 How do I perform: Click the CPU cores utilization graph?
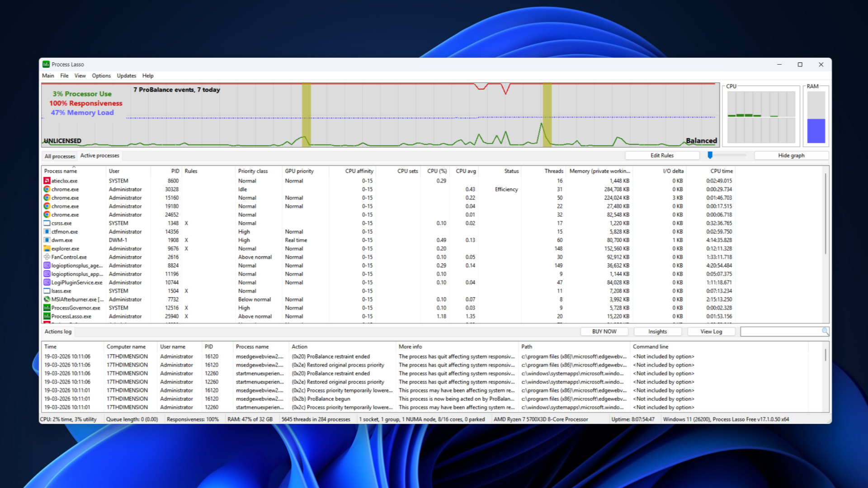(761, 117)
